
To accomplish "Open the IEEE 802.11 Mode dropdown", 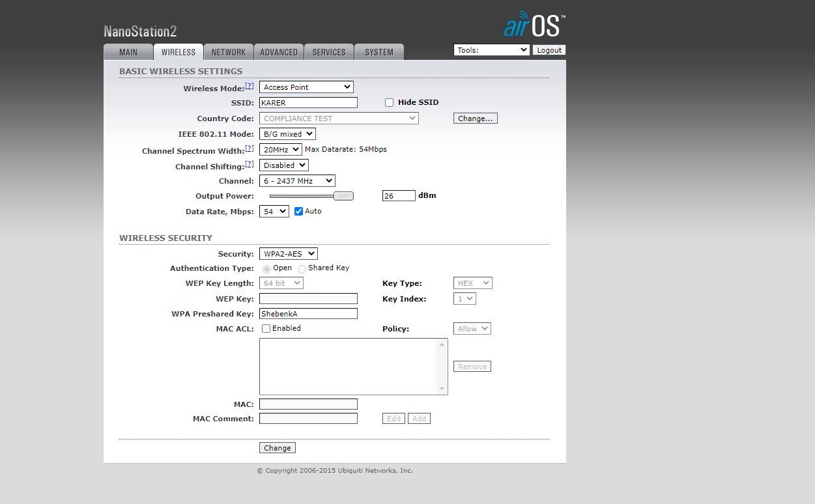I will click(287, 134).
